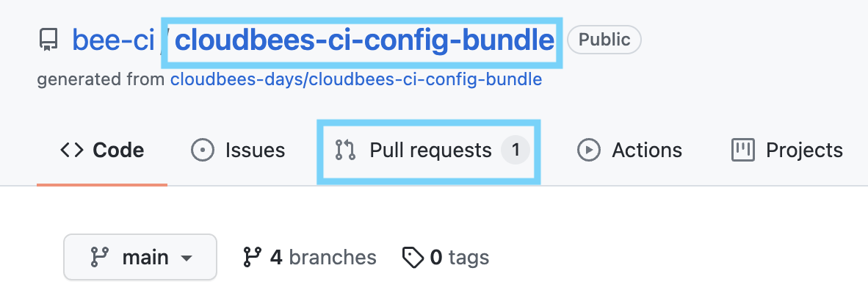This screenshot has width=868, height=304.
Task: Go to the Pull requests tab
Action: click(430, 151)
